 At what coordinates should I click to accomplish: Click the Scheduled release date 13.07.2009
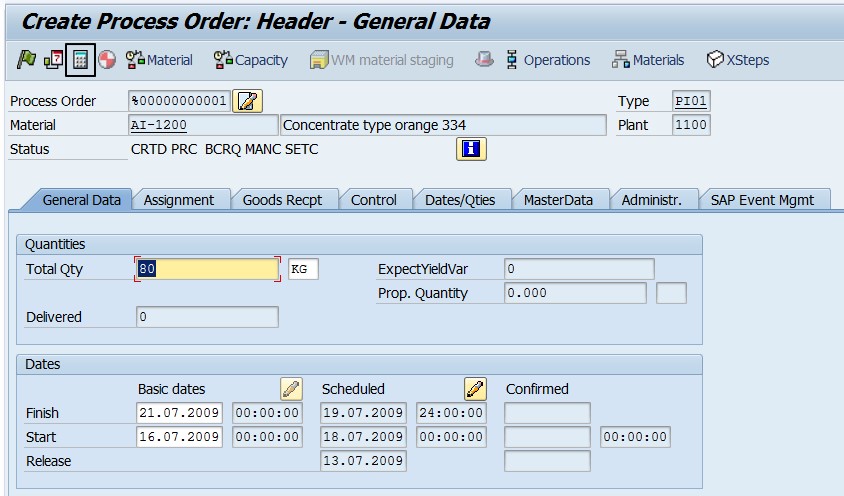click(363, 461)
